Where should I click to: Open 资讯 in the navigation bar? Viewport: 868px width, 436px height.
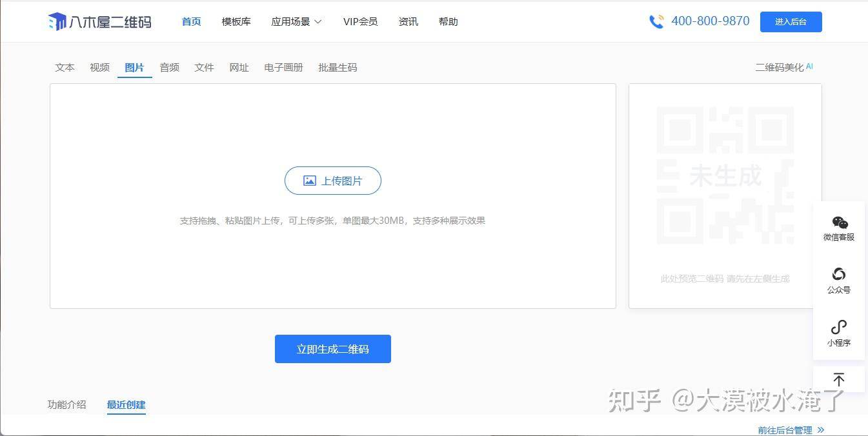coord(409,21)
